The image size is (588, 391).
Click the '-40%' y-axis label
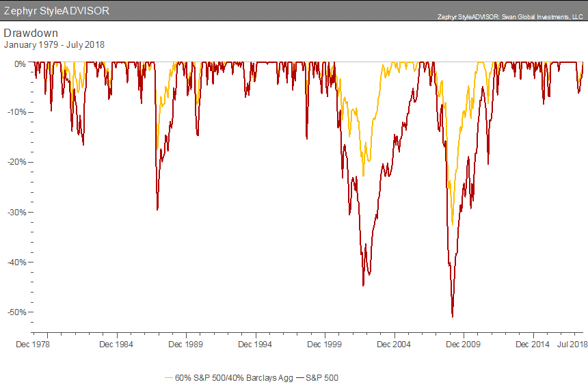click(x=17, y=262)
